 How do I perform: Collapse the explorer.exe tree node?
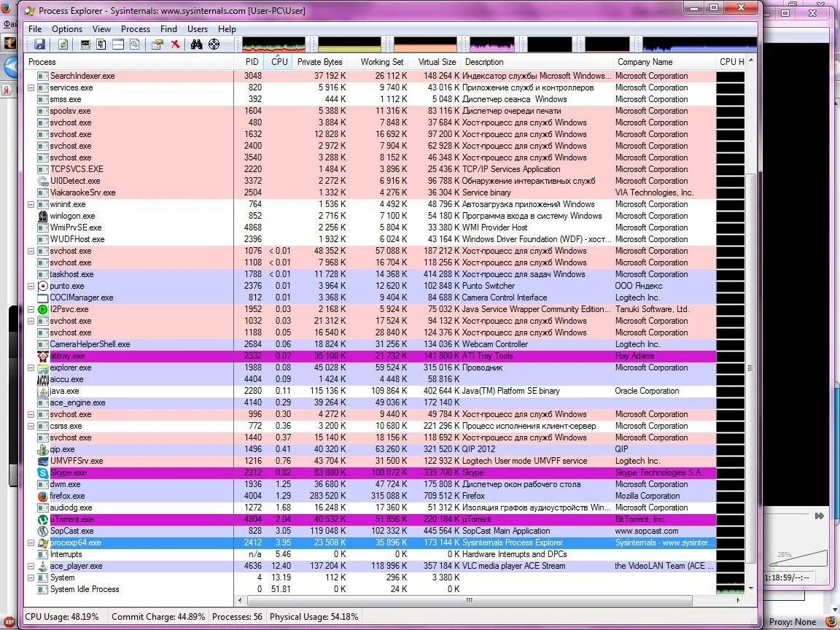coord(31,367)
